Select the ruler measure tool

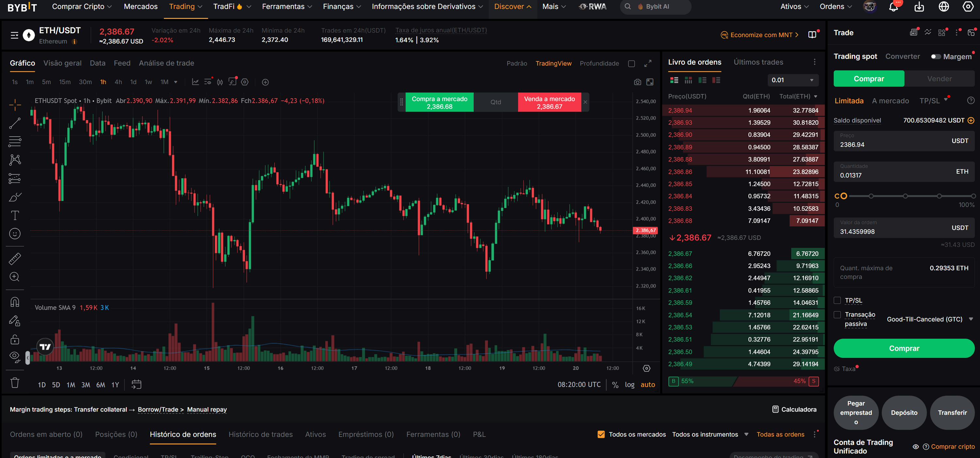pos(15,259)
